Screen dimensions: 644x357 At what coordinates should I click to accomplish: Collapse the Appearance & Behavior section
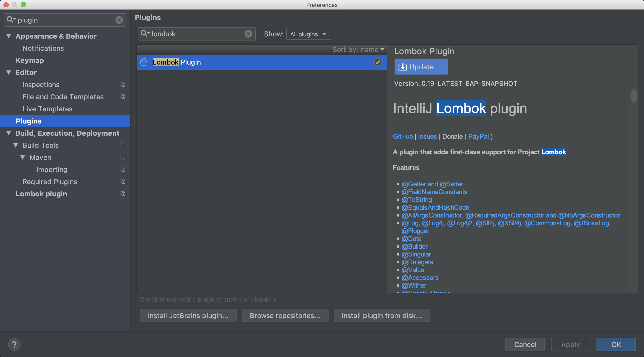click(9, 36)
